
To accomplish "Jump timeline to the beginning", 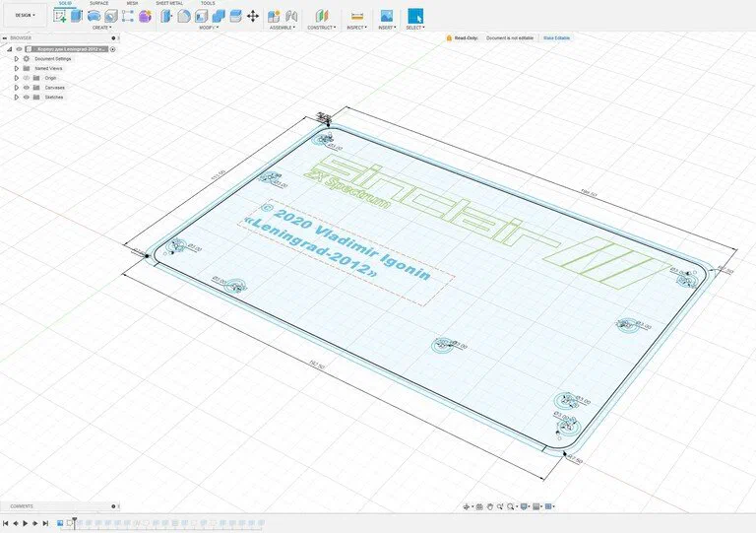I will [x=6, y=523].
